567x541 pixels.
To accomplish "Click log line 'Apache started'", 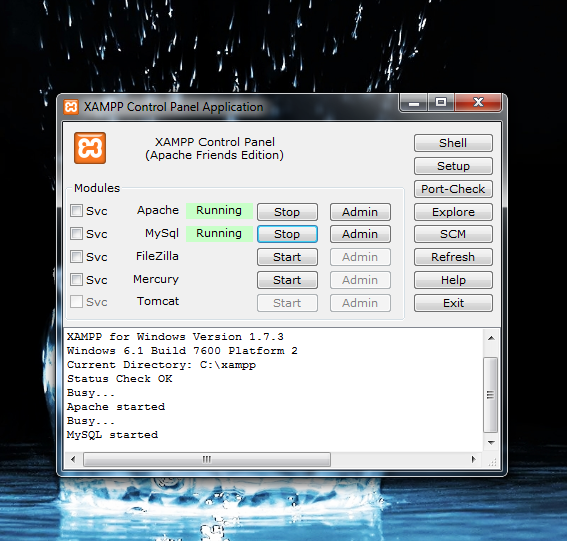I will pos(116,407).
